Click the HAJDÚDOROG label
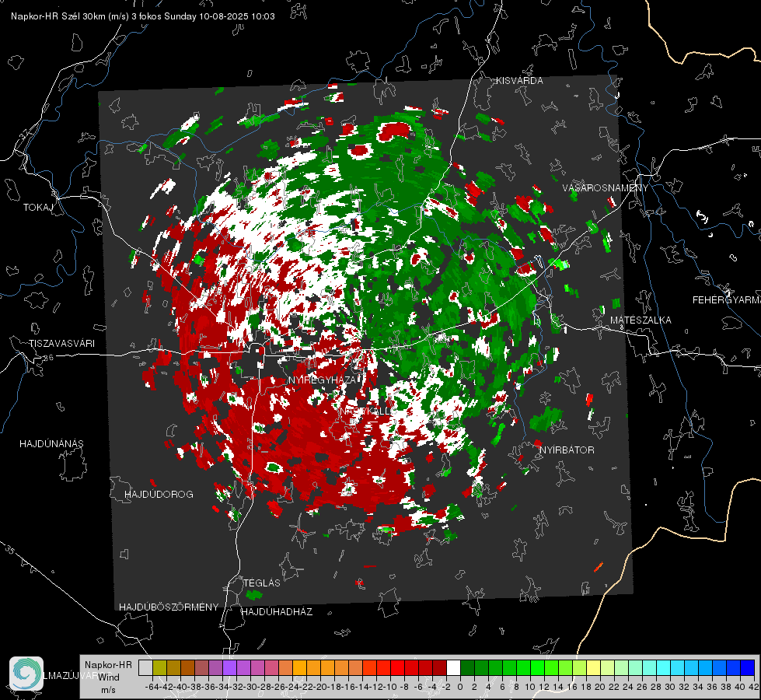The height and width of the screenshot is (700, 761). pyautogui.click(x=159, y=494)
